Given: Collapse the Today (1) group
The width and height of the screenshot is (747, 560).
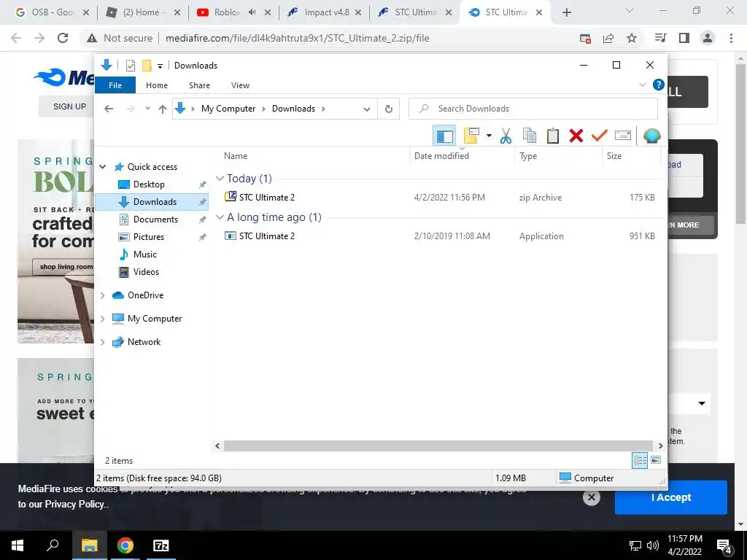Looking at the screenshot, I should pos(220,179).
